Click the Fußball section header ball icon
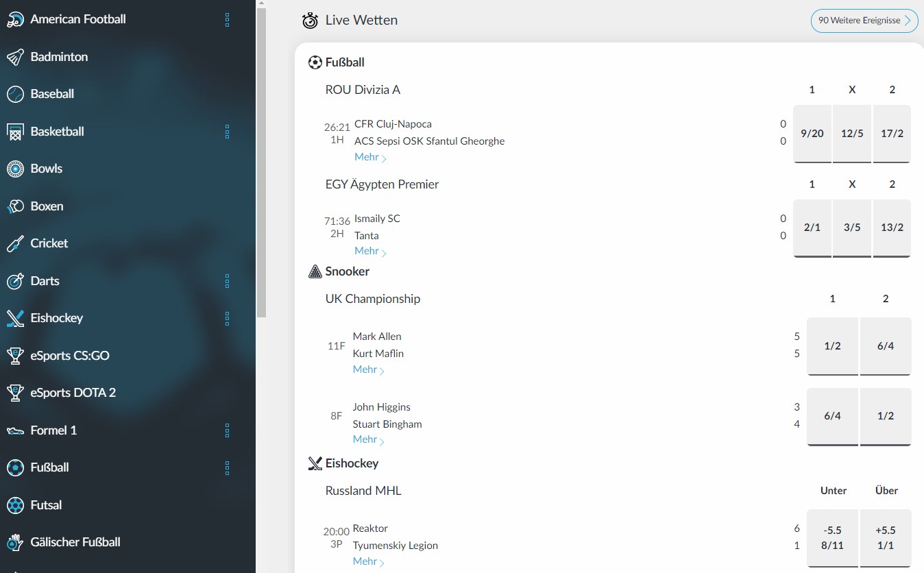Image resolution: width=924 pixels, height=573 pixels. click(x=315, y=62)
